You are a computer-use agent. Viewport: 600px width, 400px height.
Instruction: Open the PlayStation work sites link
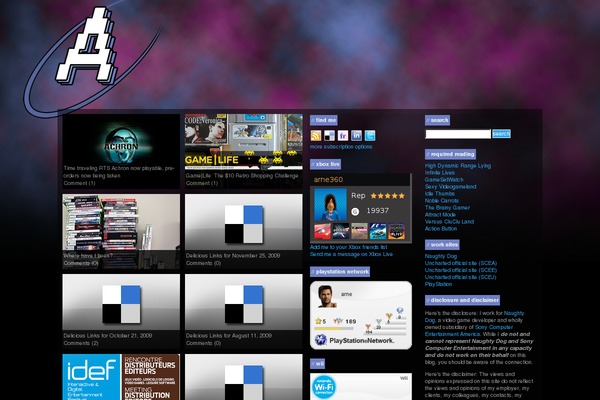tap(438, 284)
